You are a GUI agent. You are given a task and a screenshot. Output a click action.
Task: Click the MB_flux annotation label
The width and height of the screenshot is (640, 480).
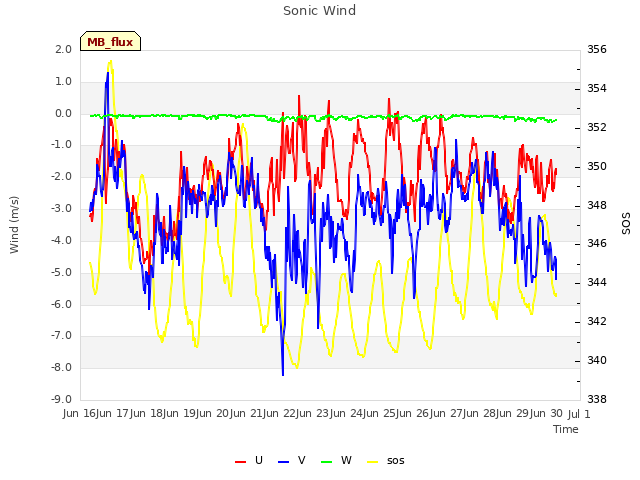coord(110,41)
